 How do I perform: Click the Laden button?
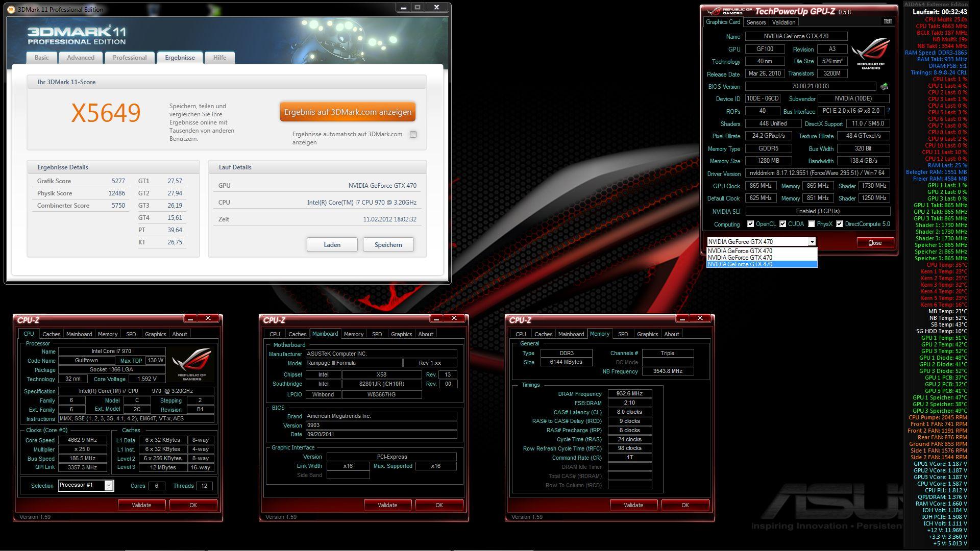(x=332, y=245)
